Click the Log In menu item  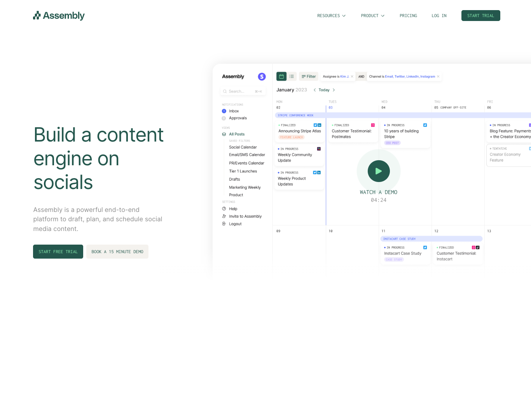click(x=439, y=16)
